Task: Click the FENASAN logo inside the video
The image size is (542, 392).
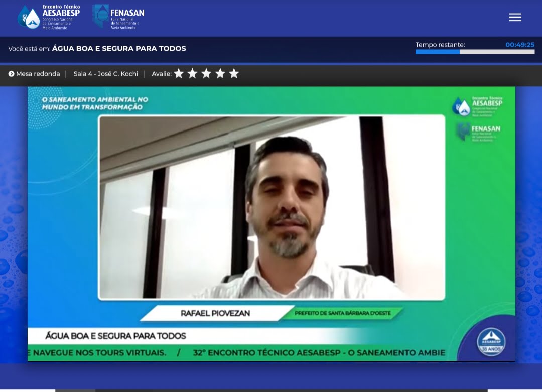Action: [478, 132]
